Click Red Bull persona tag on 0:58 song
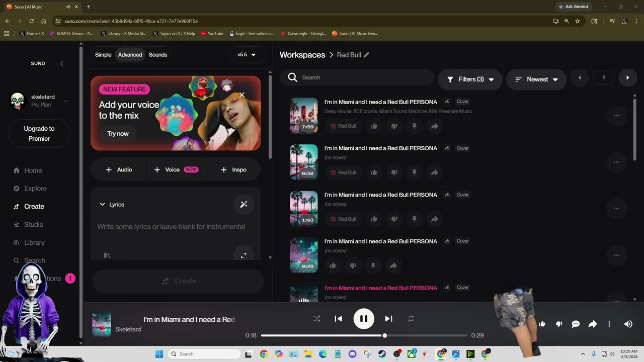The image size is (644, 362). pyautogui.click(x=343, y=172)
